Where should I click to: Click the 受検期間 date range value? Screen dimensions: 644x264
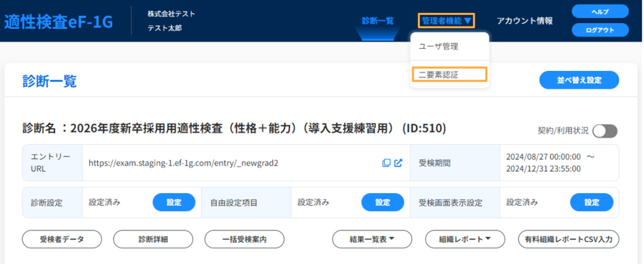pos(551,163)
